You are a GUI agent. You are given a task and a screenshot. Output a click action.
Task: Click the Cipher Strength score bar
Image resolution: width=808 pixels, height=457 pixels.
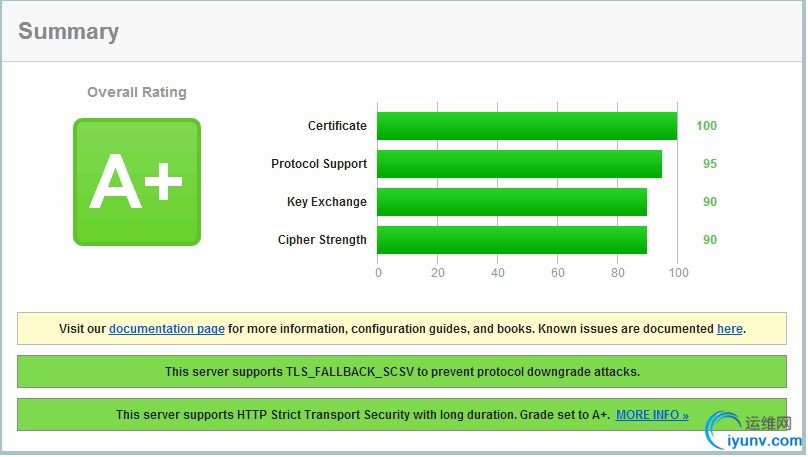click(512, 240)
